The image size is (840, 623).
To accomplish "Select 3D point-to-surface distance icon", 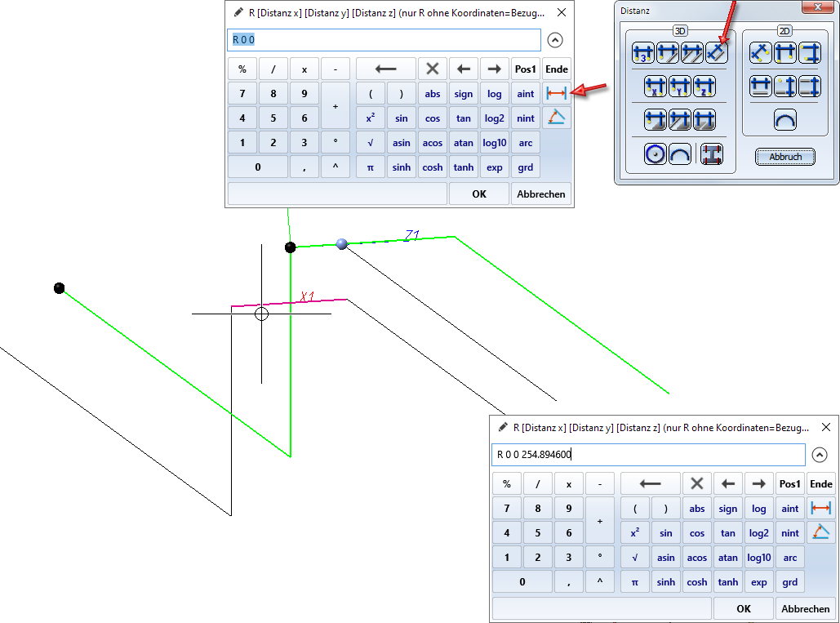I will point(656,120).
